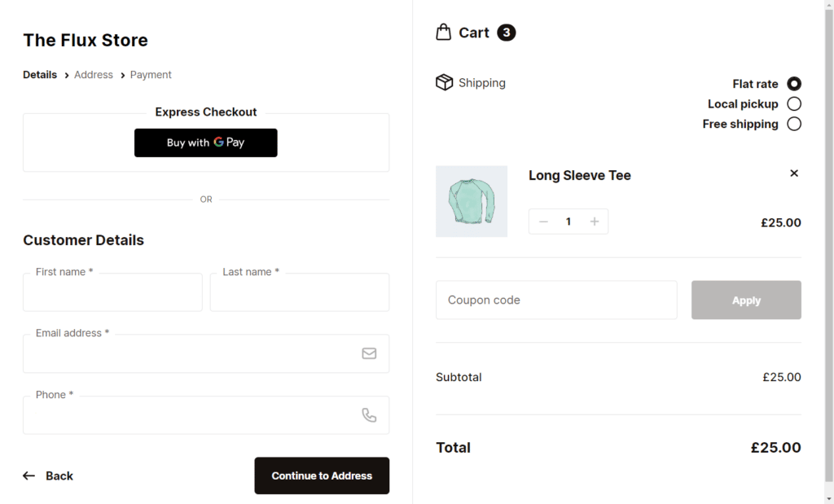This screenshot has height=504, width=834.
Task: Select the Flat rate shipping option
Action: (x=794, y=83)
